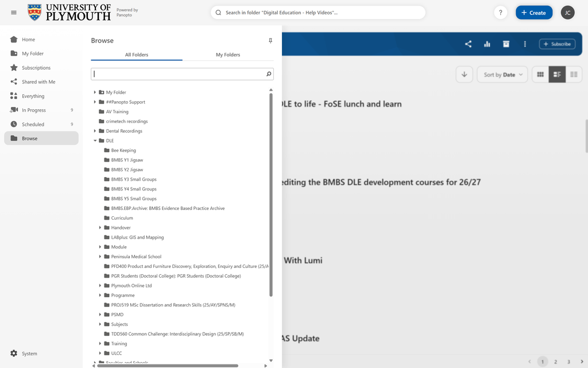Viewport: 588px width, 368px height.
Task: Open Subscriptions in sidebar
Action: point(41,68)
